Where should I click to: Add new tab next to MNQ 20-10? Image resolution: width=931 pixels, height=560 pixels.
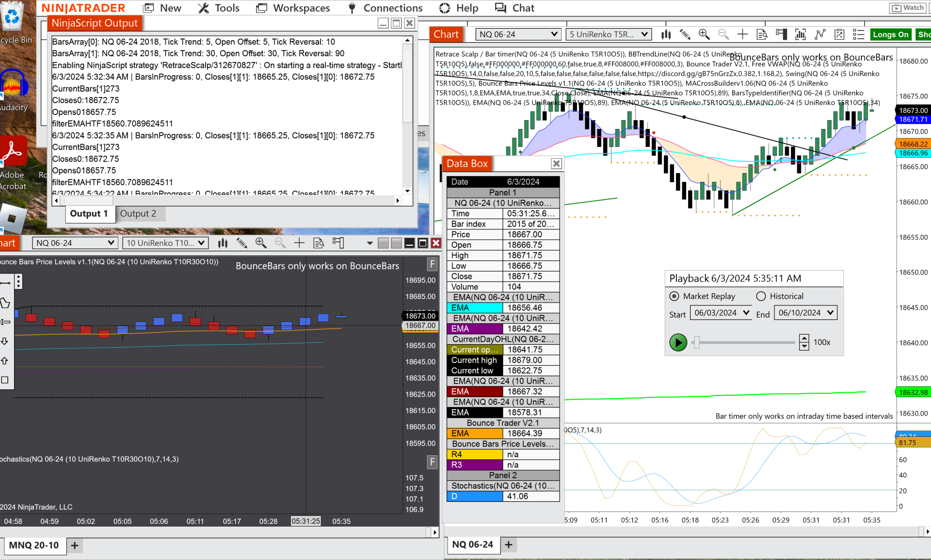tap(75, 545)
